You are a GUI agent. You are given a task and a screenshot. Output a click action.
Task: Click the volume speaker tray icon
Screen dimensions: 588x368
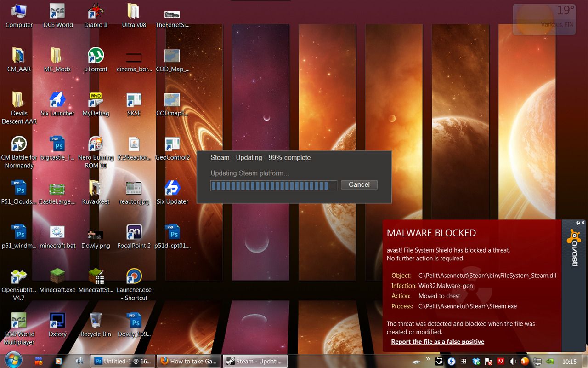[513, 361]
